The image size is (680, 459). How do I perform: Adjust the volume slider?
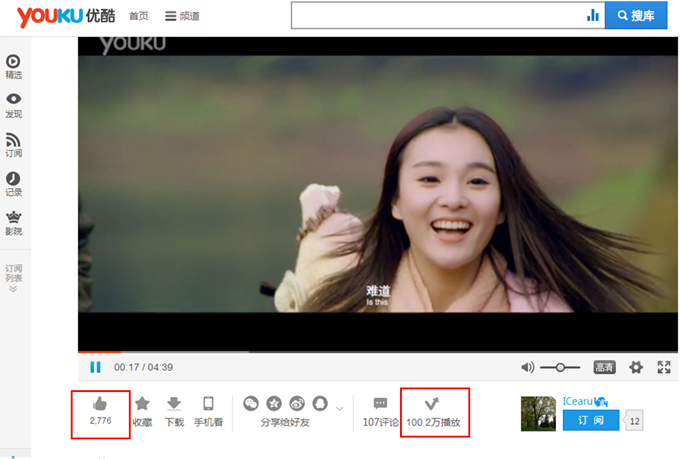point(560,367)
